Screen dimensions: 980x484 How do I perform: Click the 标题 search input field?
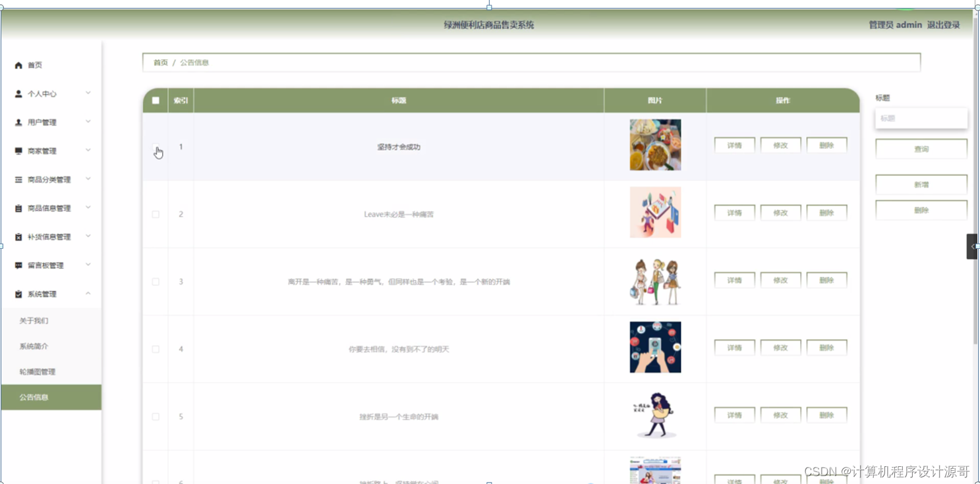(x=921, y=119)
